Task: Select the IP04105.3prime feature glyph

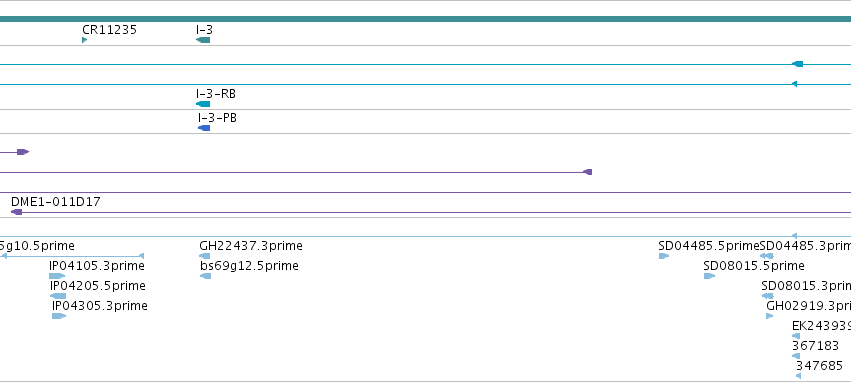Action: (57, 276)
